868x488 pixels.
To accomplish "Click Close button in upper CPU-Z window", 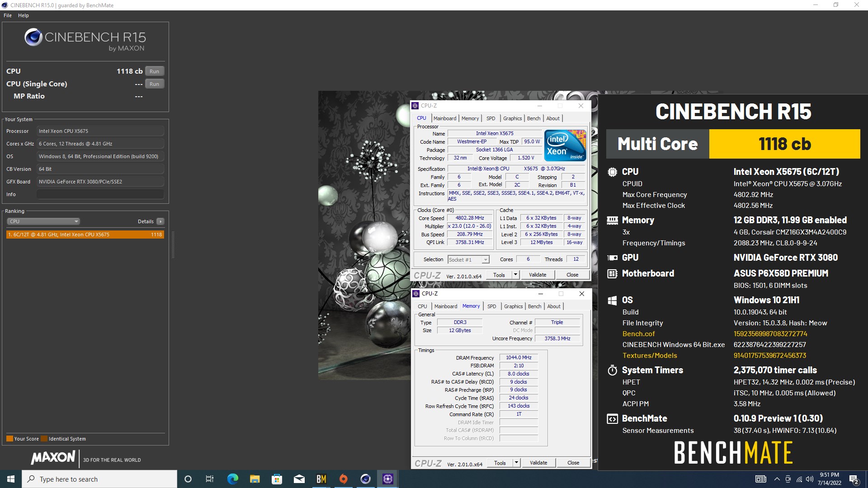I will coord(572,275).
